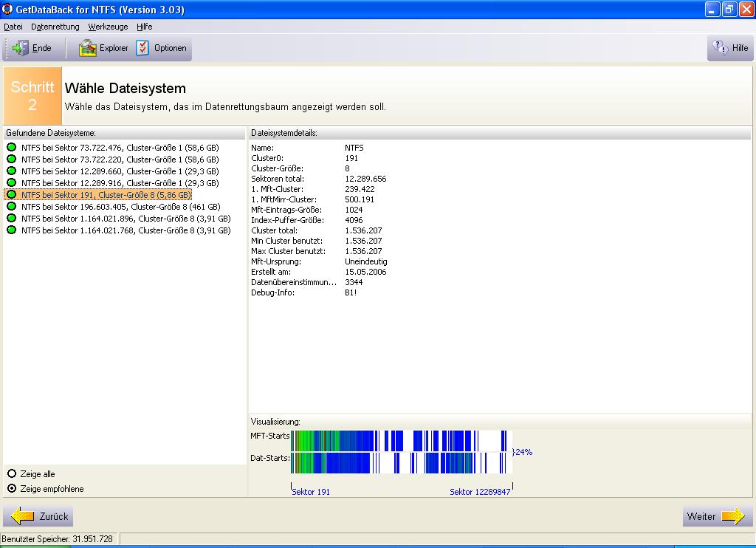The width and height of the screenshot is (756, 548).
Task: Click the MFT-Starts visualization bar
Action: [400, 441]
